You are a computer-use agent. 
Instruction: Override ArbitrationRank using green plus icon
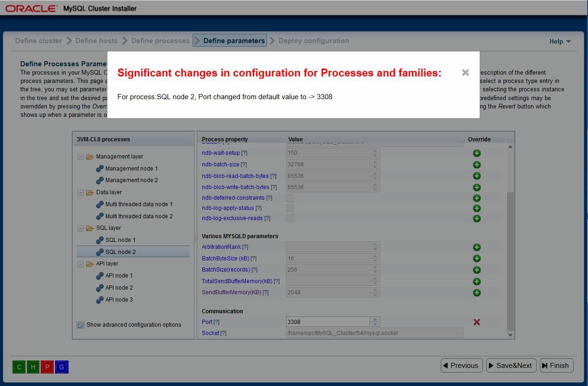pyautogui.click(x=477, y=247)
